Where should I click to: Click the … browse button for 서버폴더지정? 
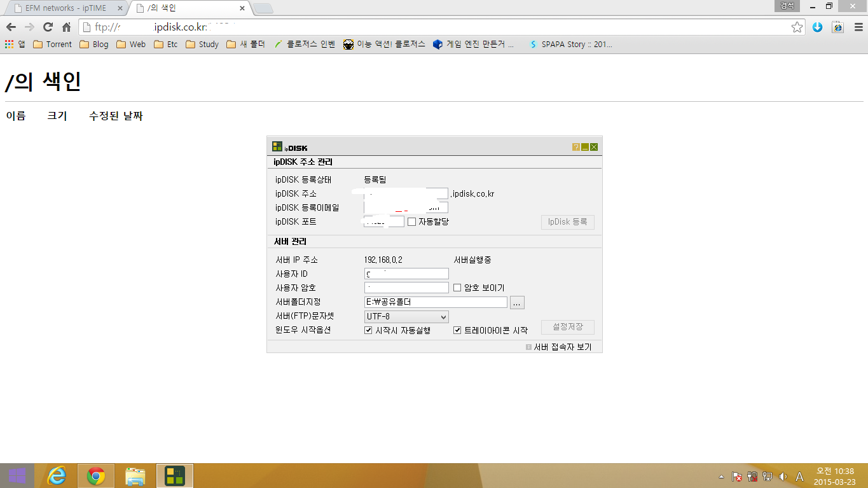point(517,302)
